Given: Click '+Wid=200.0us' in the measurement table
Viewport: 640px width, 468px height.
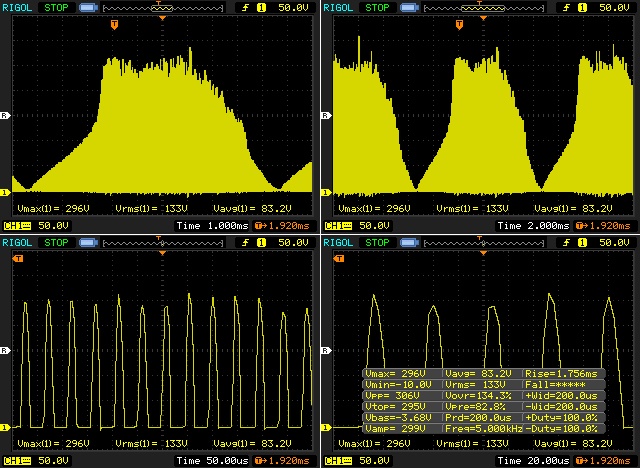Looking at the screenshot, I should coord(561,395).
